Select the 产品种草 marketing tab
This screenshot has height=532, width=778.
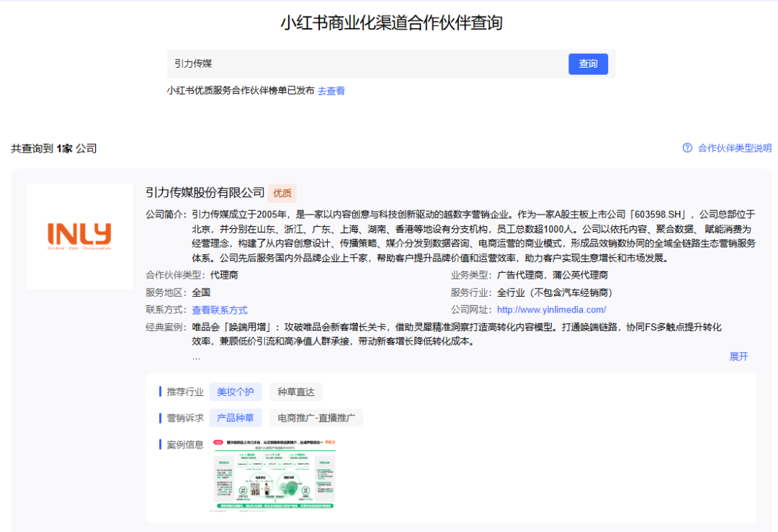pos(235,418)
